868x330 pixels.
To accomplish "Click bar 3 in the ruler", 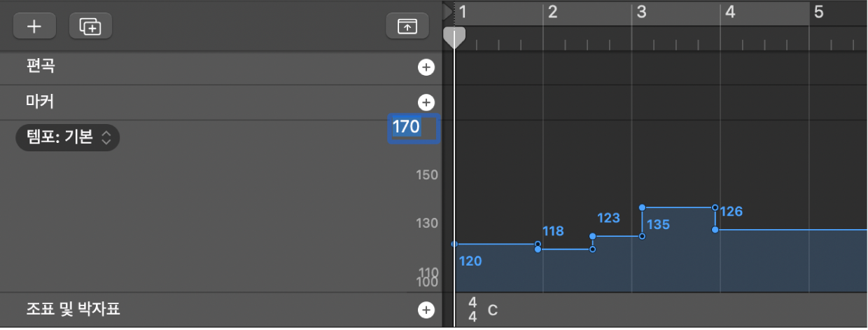I will tap(641, 12).
